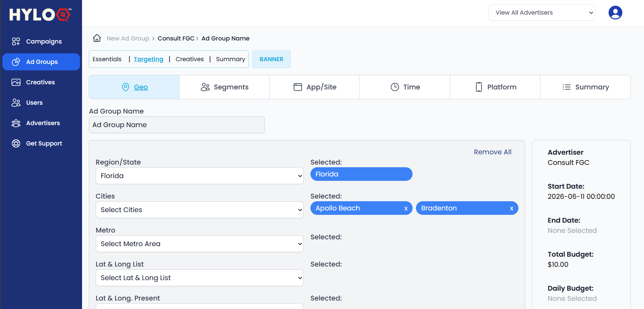Click the HYLO logo
Screen dimensions: 644x309
click(x=40, y=15)
